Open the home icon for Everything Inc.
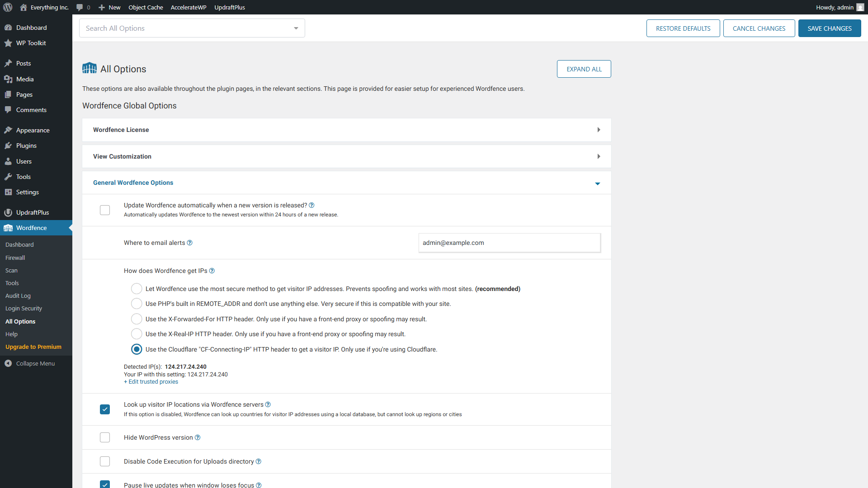Image resolution: width=868 pixels, height=488 pixels. pyautogui.click(x=24, y=7)
